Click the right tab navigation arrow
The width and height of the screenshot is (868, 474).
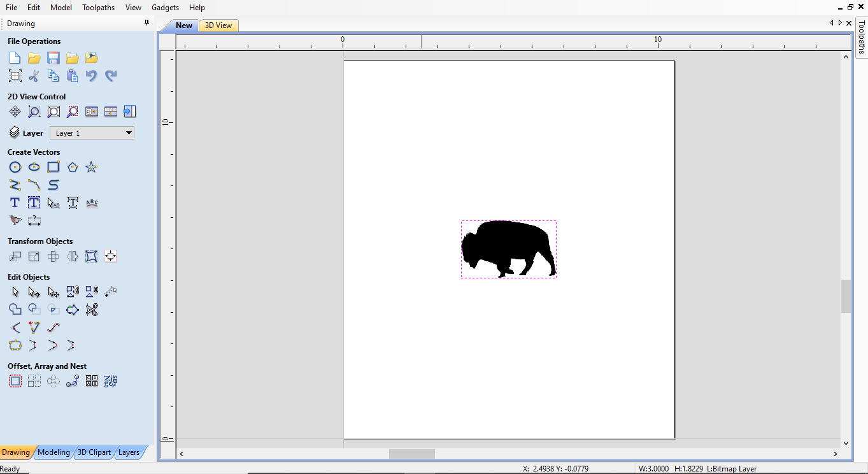coord(840,23)
